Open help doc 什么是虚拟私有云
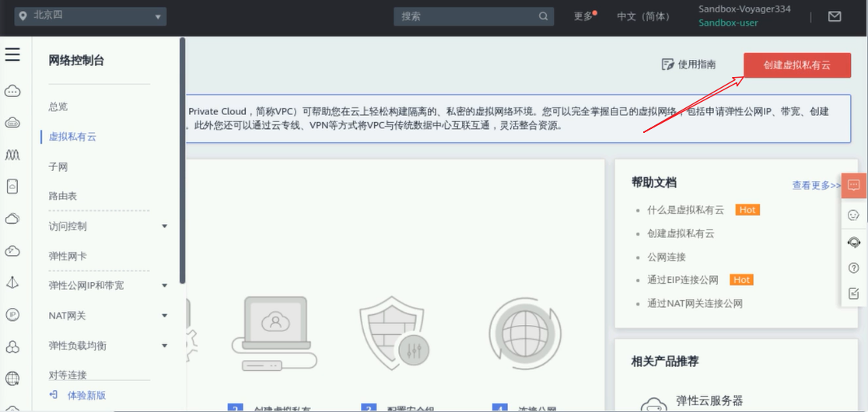 685,210
